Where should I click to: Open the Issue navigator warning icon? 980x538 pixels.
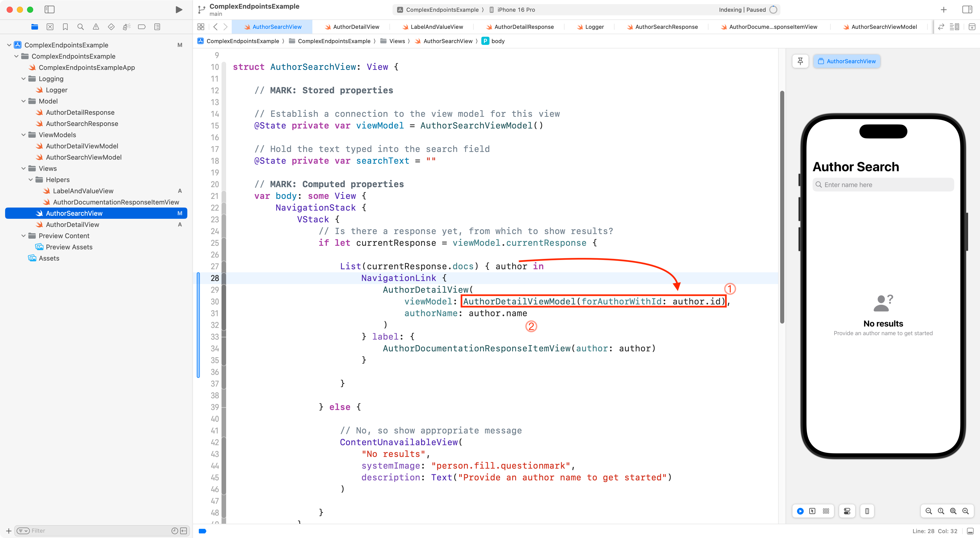(x=96, y=27)
